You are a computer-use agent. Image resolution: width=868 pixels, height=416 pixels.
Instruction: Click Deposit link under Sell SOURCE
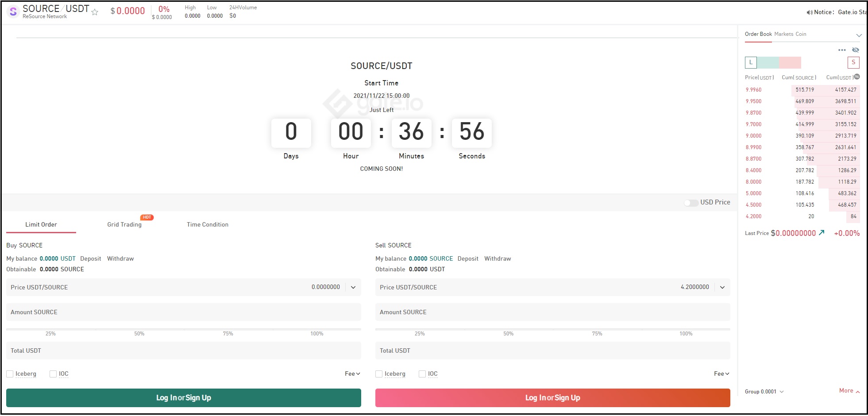467,259
